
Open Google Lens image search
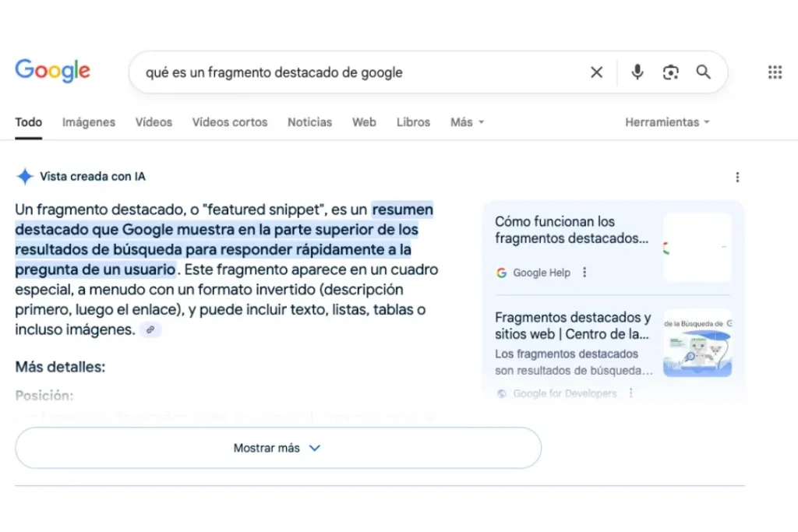(x=670, y=72)
